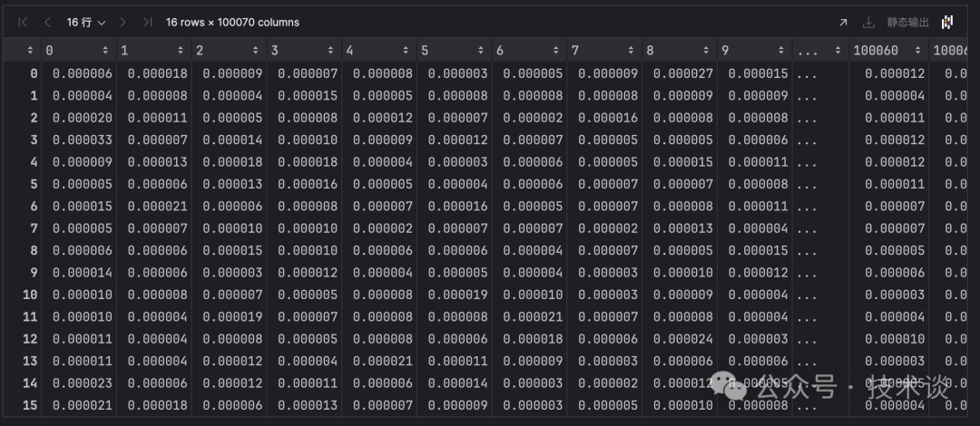Select row index 7
This screenshot has width=980, height=426.
coord(34,228)
